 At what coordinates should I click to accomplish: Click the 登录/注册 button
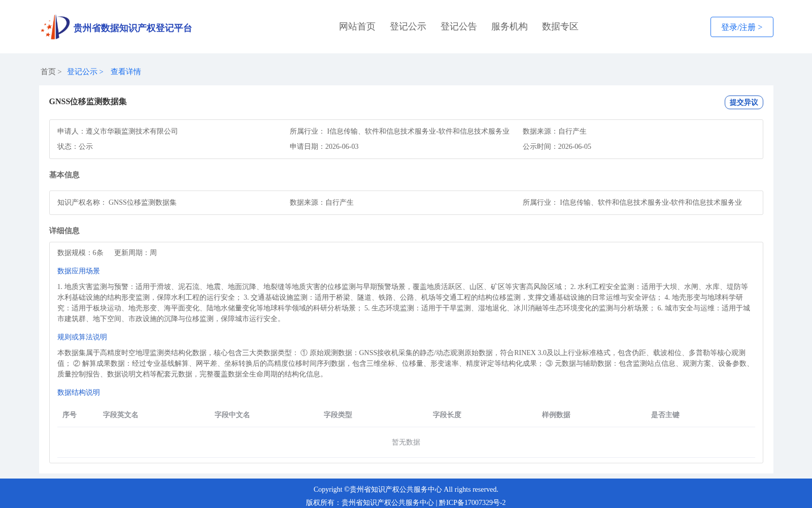pyautogui.click(x=742, y=27)
